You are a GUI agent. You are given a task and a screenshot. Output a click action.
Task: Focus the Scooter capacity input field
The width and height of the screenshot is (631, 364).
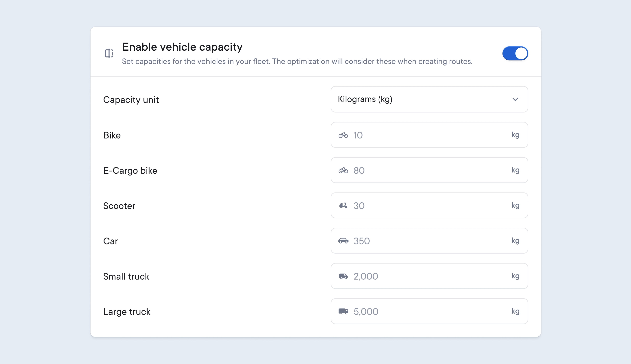[429, 205]
